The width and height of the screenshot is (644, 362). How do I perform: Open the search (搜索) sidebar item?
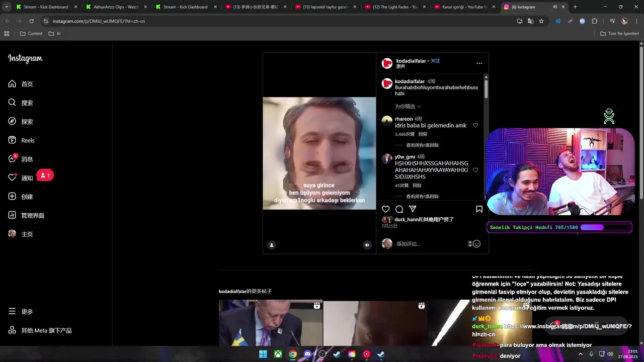click(x=21, y=103)
